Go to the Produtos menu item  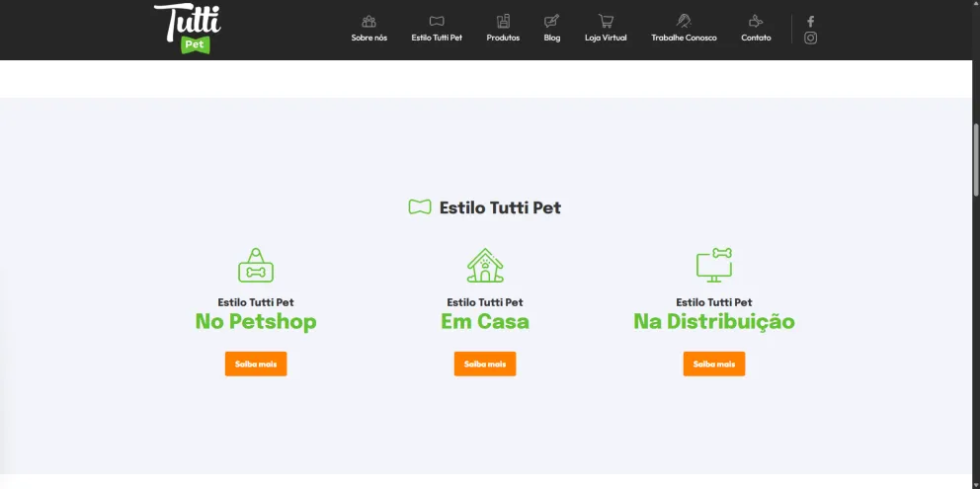(x=503, y=38)
